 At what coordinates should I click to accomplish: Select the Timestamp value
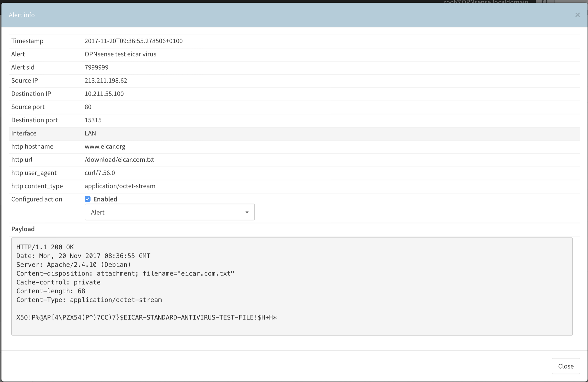133,41
